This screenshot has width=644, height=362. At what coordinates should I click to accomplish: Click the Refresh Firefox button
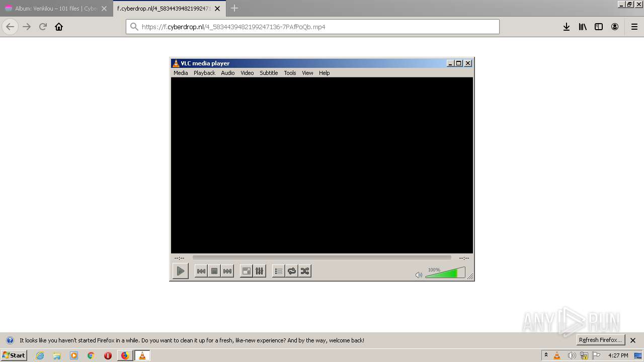(600, 340)
